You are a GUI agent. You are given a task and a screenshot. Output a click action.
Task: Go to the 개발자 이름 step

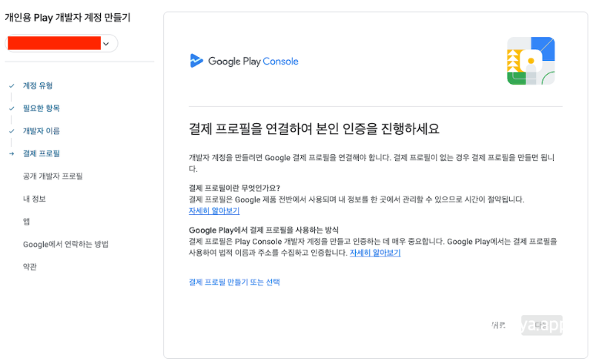pos(42,131)
